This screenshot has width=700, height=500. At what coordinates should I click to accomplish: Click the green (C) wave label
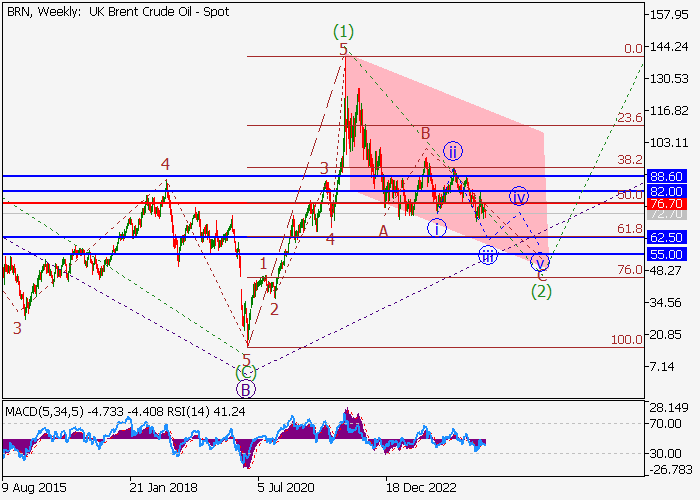pos(246,371)
